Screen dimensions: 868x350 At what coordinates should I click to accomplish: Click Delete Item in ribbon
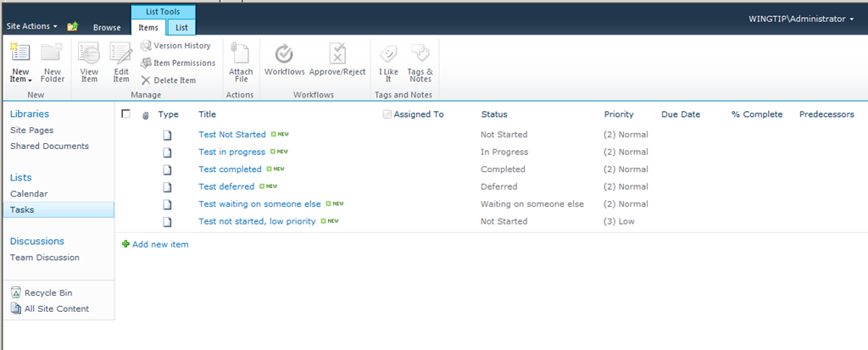click(x=169, y=81)
